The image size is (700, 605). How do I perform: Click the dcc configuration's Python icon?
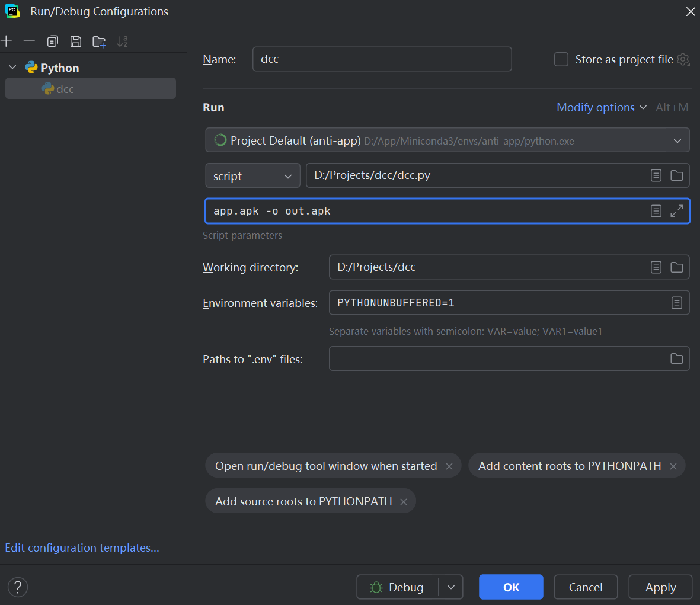pos(48,89)
